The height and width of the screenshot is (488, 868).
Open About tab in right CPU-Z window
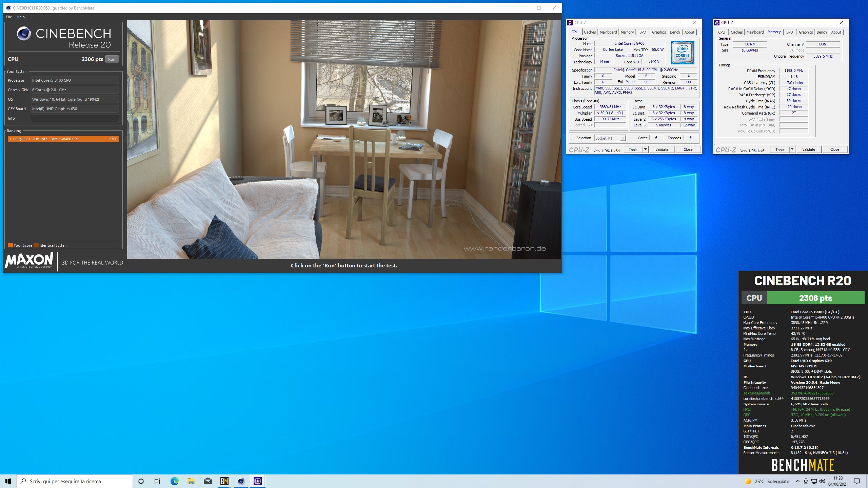pyautogui.click(x=836, y=32)
